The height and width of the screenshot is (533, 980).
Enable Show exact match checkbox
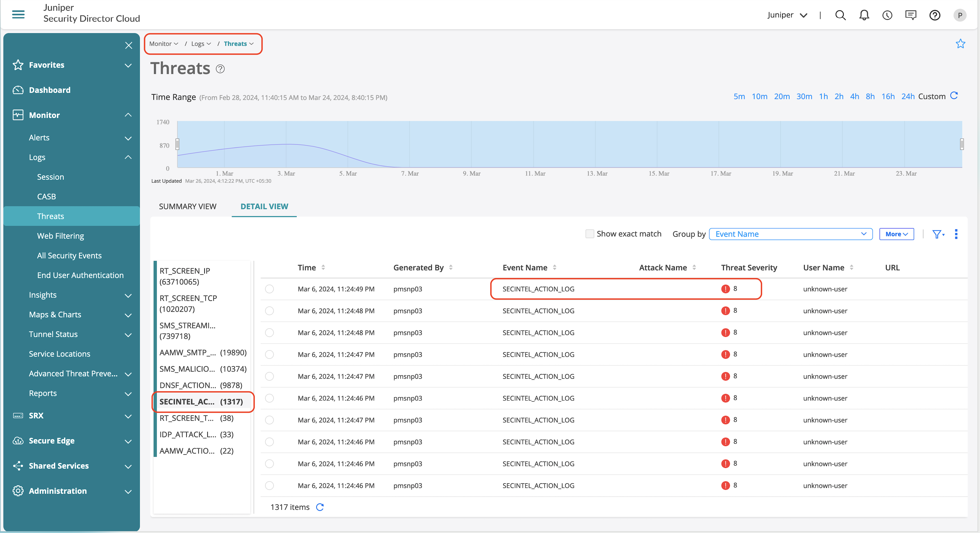(x=589, y=234)
